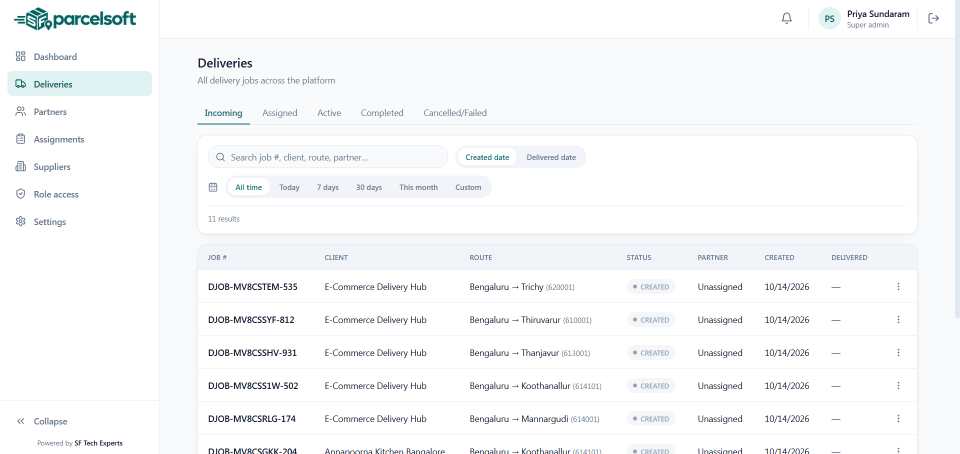This screenshot has height=454, width=960.
Task: Click CREATED status badge for DJOB-MV8CSTEM-535
Action: pyautogui.click(x=651, y=286)
